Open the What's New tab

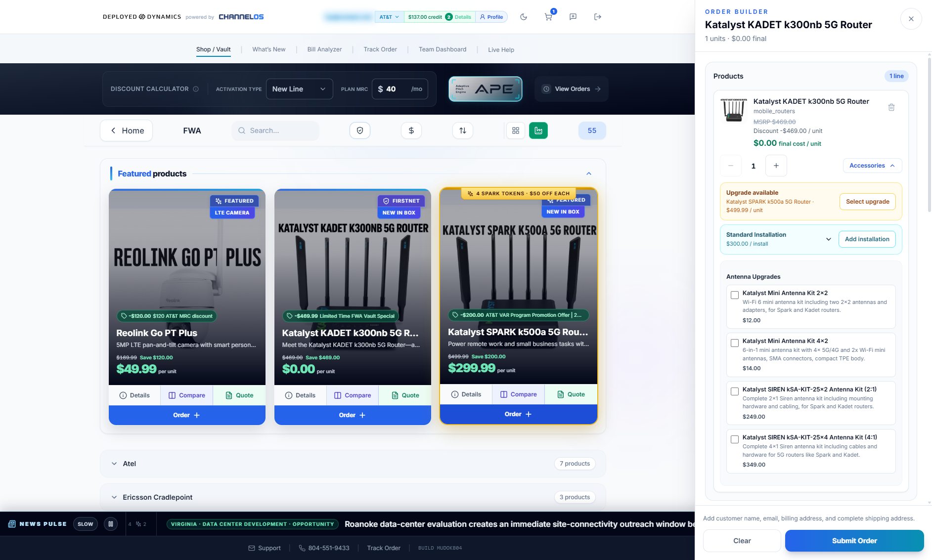pyautogui.click(x=269, y=49)
